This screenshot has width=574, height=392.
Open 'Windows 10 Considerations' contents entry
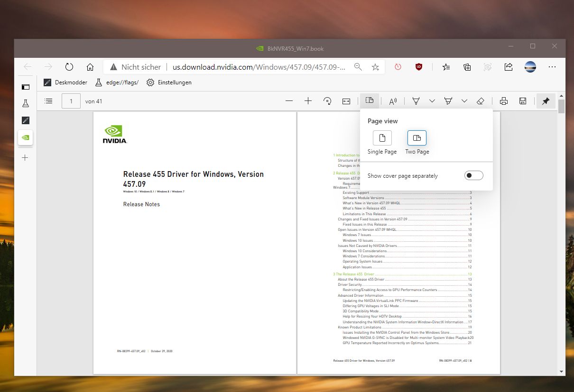407,251
